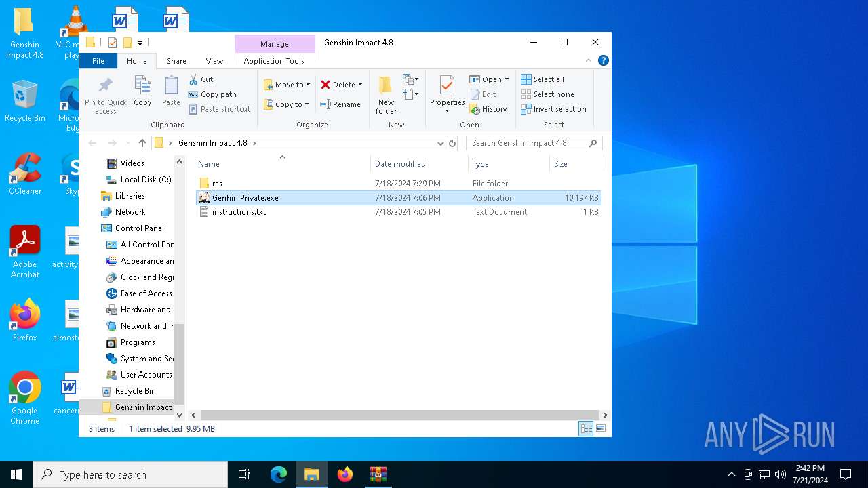Open Firefox from the taskbar
This screenshot has width=868, height=488.
click(345, 474)
